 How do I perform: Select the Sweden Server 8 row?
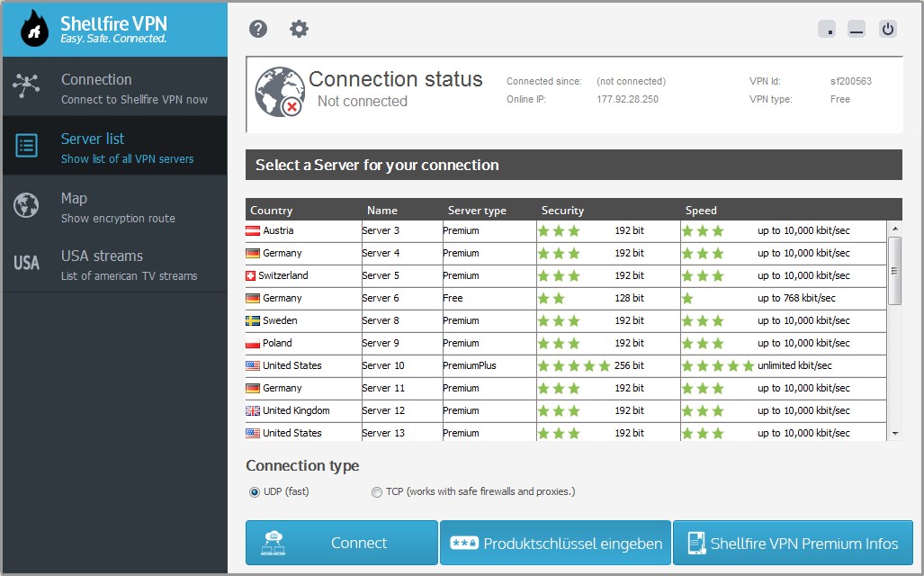click(566, 320)
